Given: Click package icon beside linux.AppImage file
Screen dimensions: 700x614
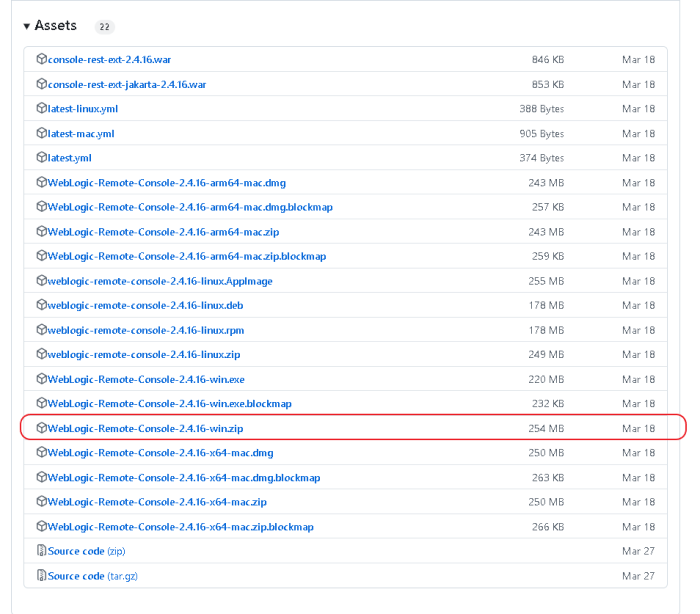Looking at the screenshot, I should point(42,280).
